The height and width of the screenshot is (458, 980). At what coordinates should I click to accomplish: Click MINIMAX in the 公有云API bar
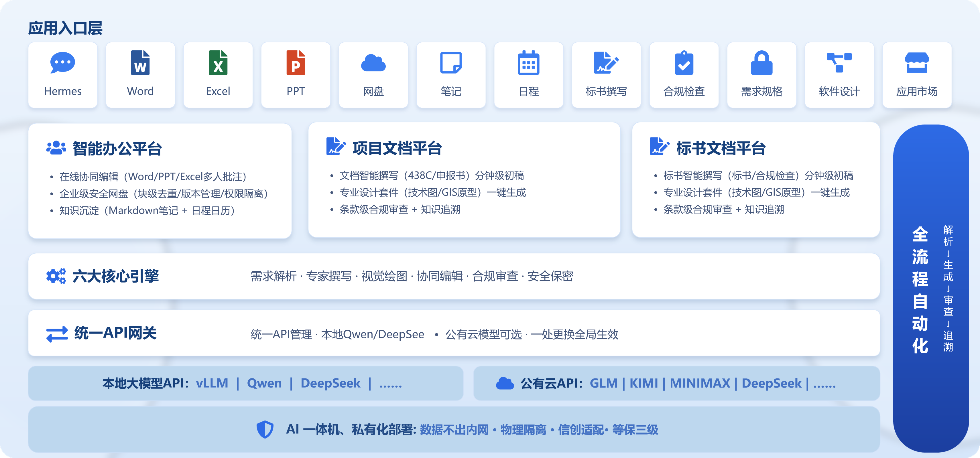(700, 383)
